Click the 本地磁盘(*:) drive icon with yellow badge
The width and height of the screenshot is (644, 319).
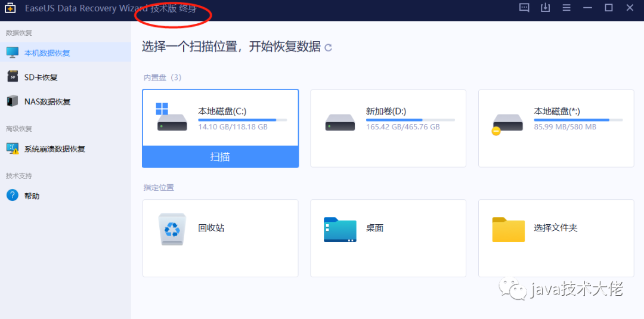click(507, 125)
